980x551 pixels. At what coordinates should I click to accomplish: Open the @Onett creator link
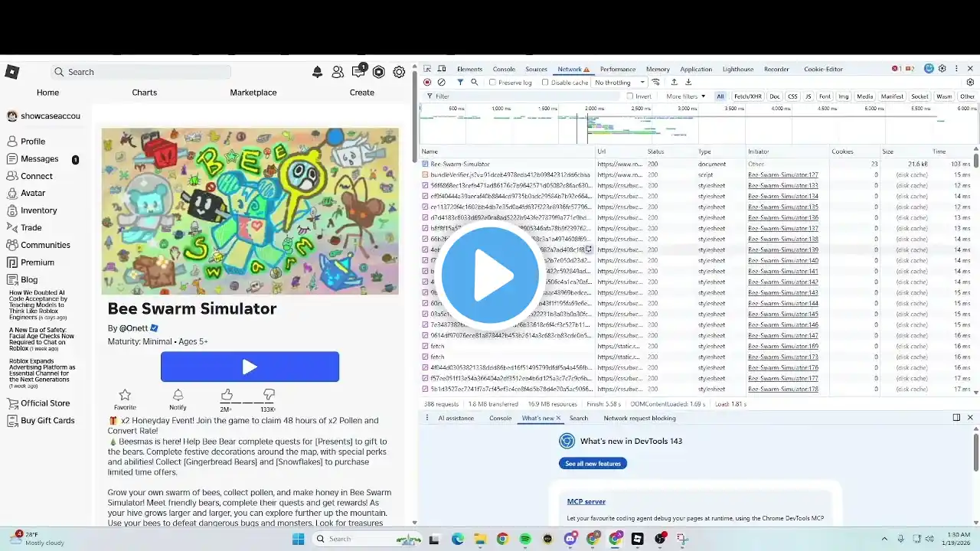[x=133, y=328]
